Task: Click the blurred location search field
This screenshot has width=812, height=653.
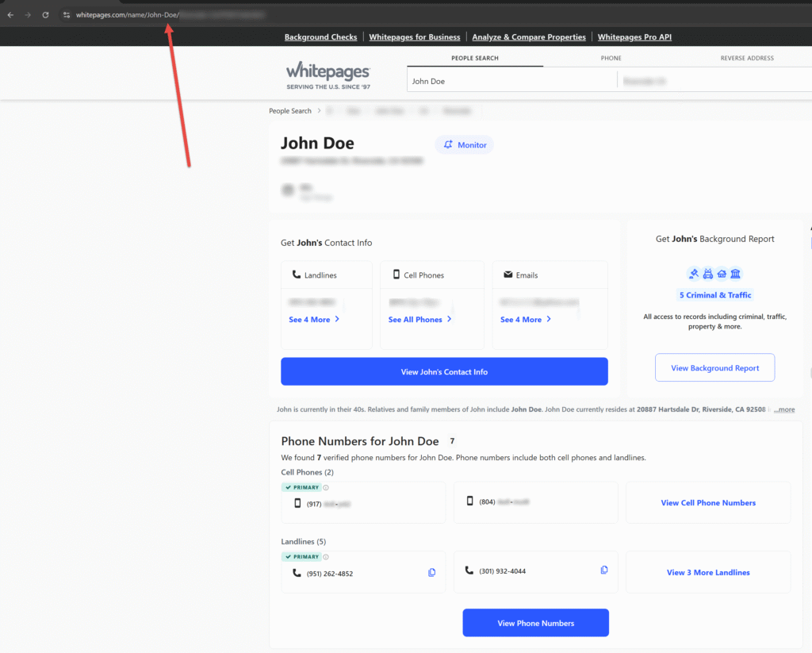Action: [714, 81]
